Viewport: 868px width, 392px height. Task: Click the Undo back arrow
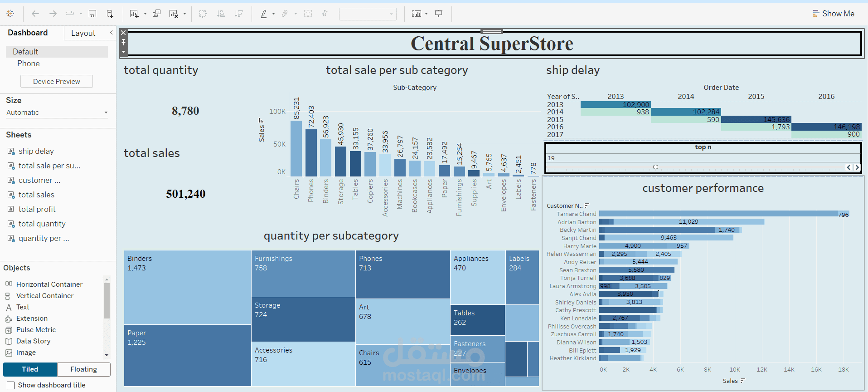(x=35, y=14)
